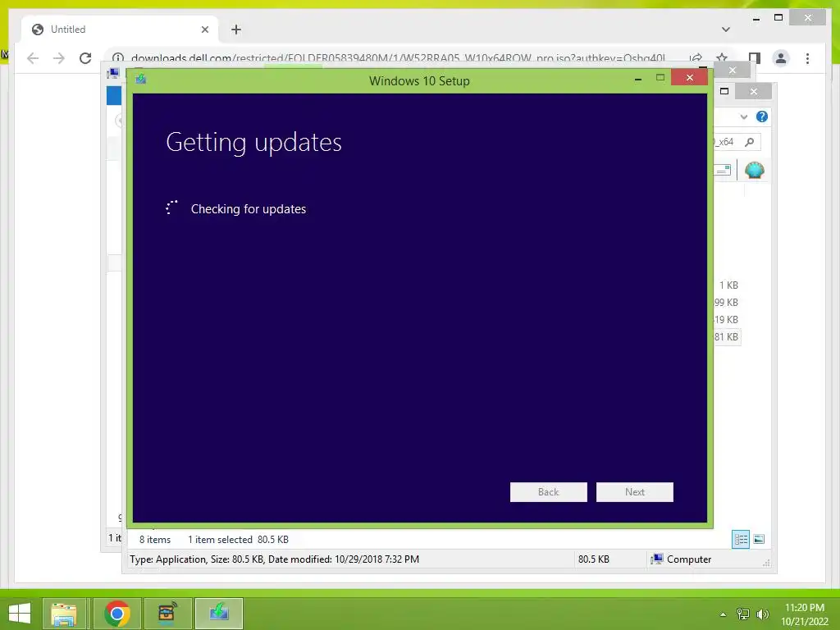Bookmark this page with the star icon
840x630 pixels.
coord(722,58)
